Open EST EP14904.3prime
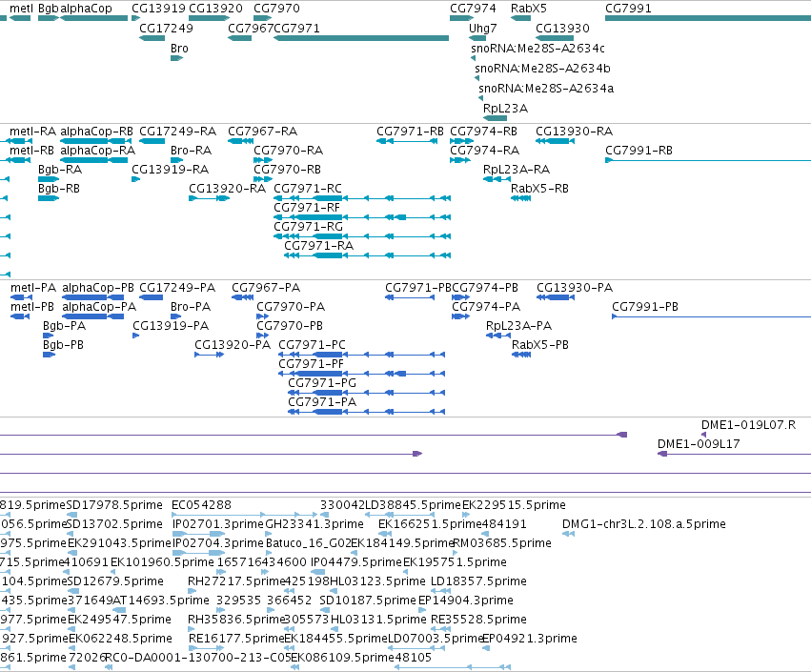 (x=465, y=601)
